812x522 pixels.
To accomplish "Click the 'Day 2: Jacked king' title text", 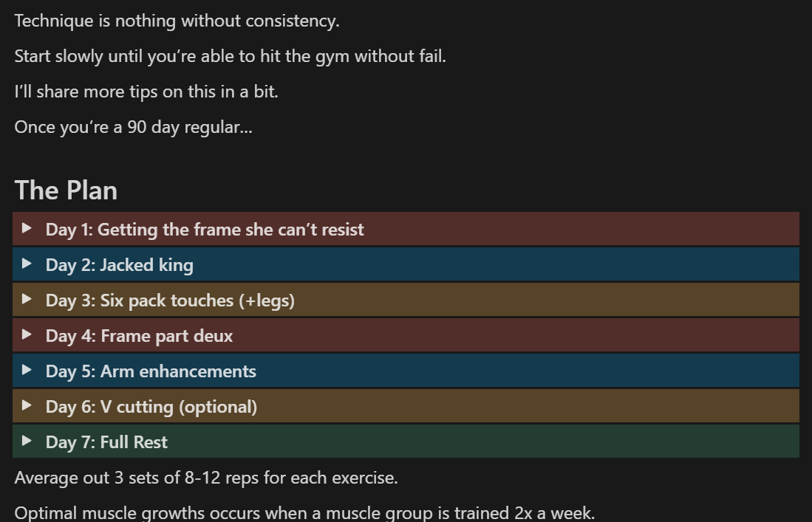I will click(x=119, y=265).
